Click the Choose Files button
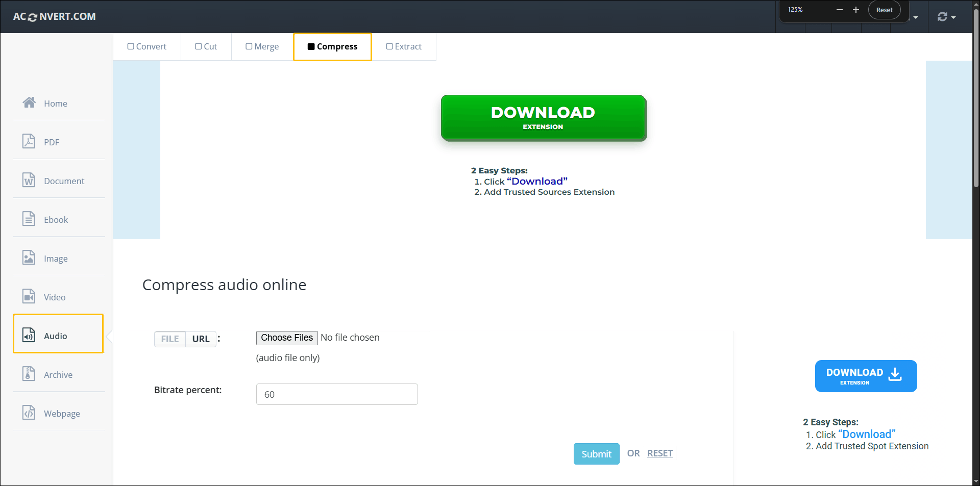Image resolution: width=980 pixels, height=486 pixels. 287,338
